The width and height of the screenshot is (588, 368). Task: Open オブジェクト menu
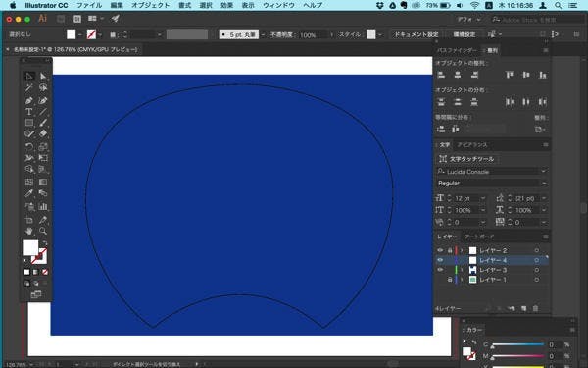(x=150, y=5)
